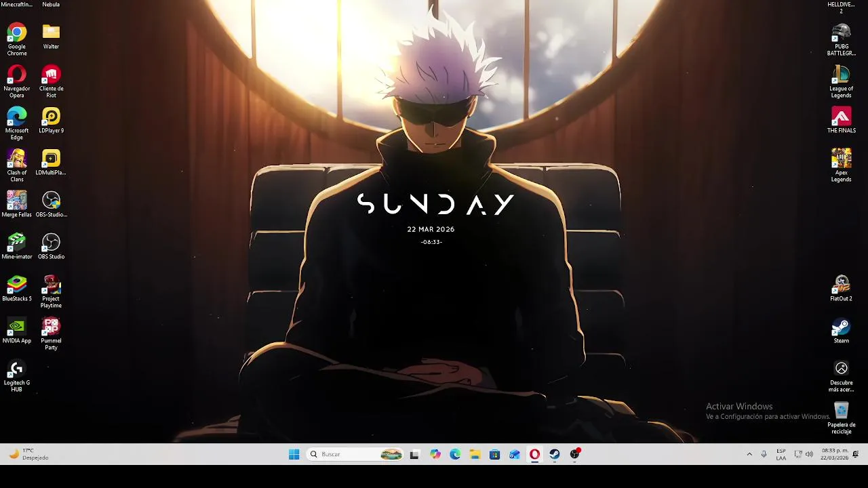The image size is (868, 488).
Task: Launch Copilot from the taskbar
Action: [435, 454]
